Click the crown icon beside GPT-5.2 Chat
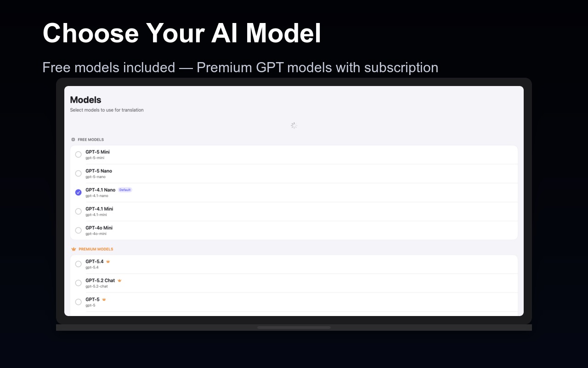This screenshot has height=368, width=588. tap(119, 280)
